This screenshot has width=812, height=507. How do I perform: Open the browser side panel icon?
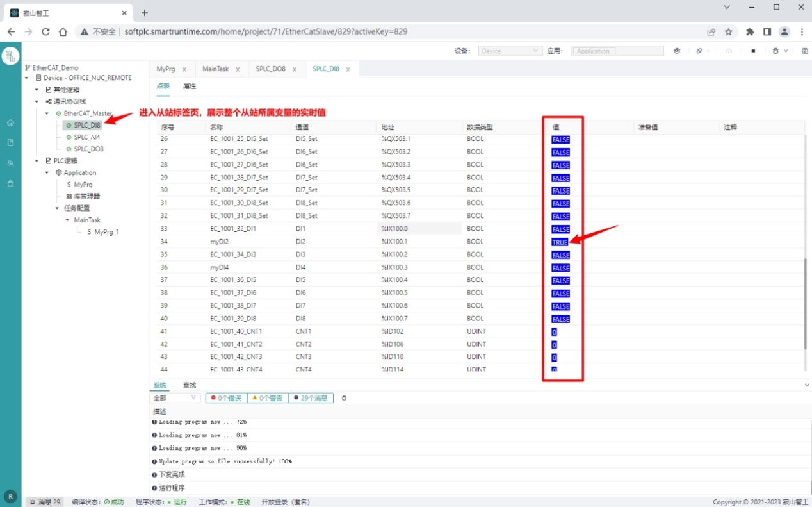[767, 31]
